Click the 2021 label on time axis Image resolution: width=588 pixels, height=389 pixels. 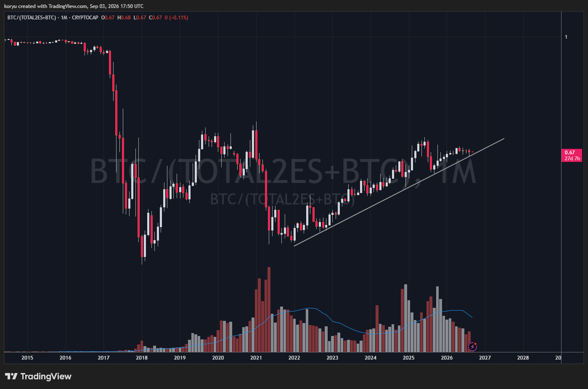pyautogui.click(x=256, y=358)
